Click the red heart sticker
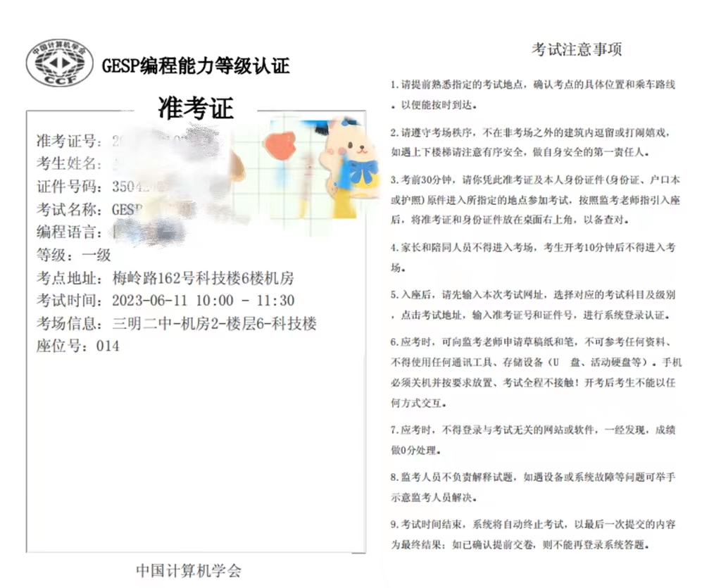 (x=280, y=145)
